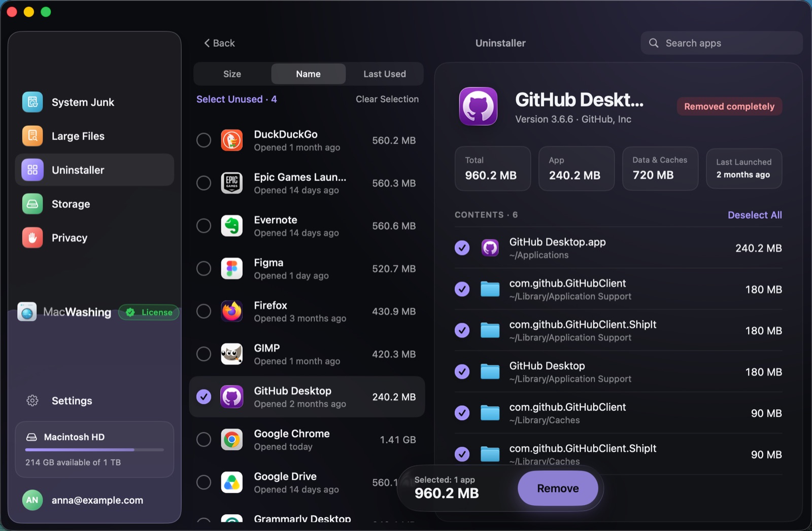The width and height of the screenshot is (812, 531).
Task: Click Select Unused · 4 link
Action: point(236,99)
